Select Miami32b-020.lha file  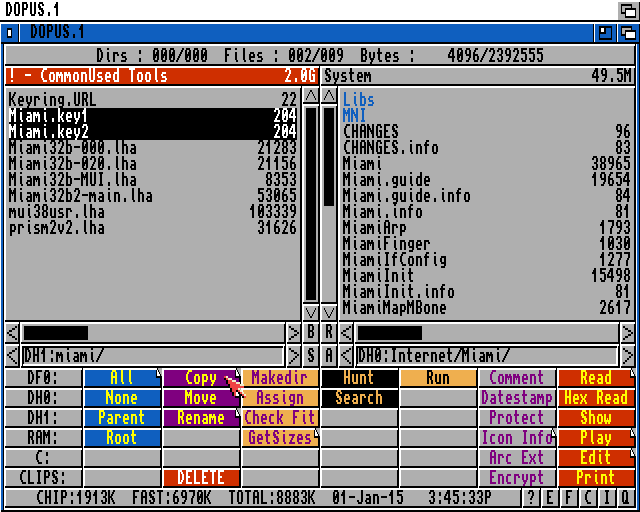coord(153,164)
